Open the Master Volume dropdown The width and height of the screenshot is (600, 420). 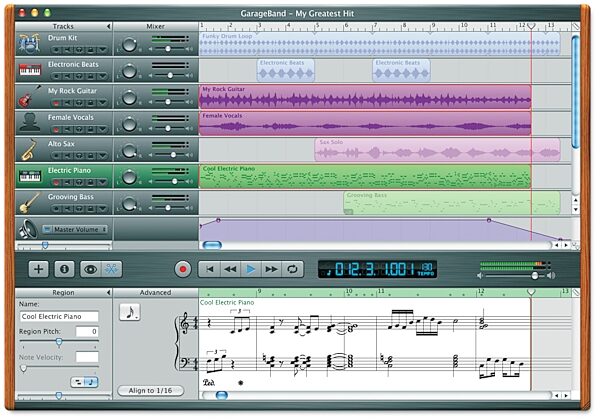tap(75, 229)
